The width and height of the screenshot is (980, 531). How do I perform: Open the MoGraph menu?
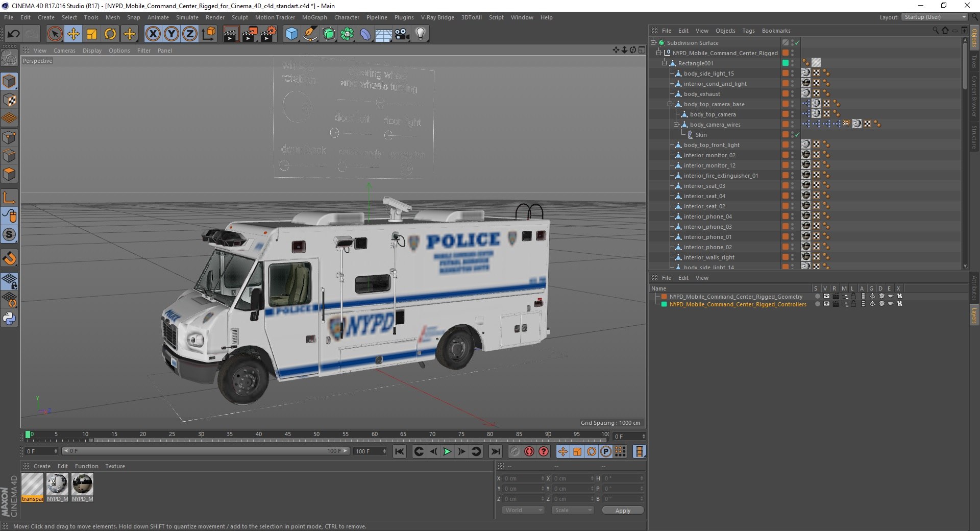click(x=314, y=17)
